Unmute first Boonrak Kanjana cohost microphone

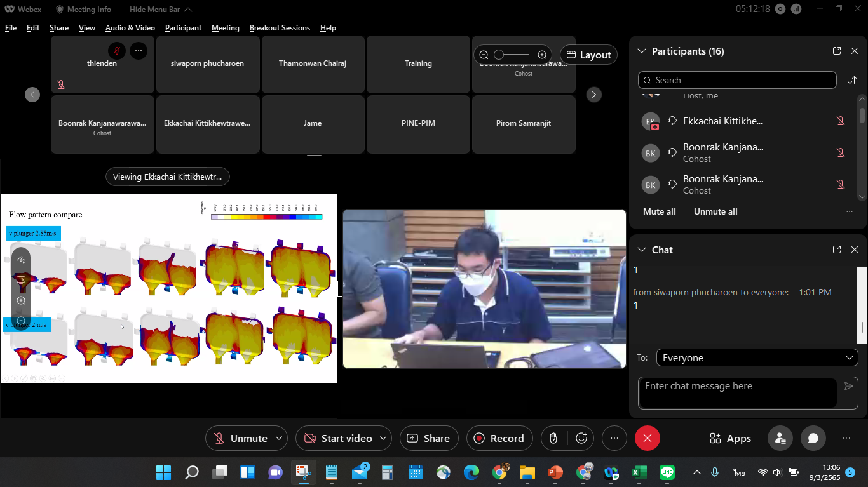(841, 152)
